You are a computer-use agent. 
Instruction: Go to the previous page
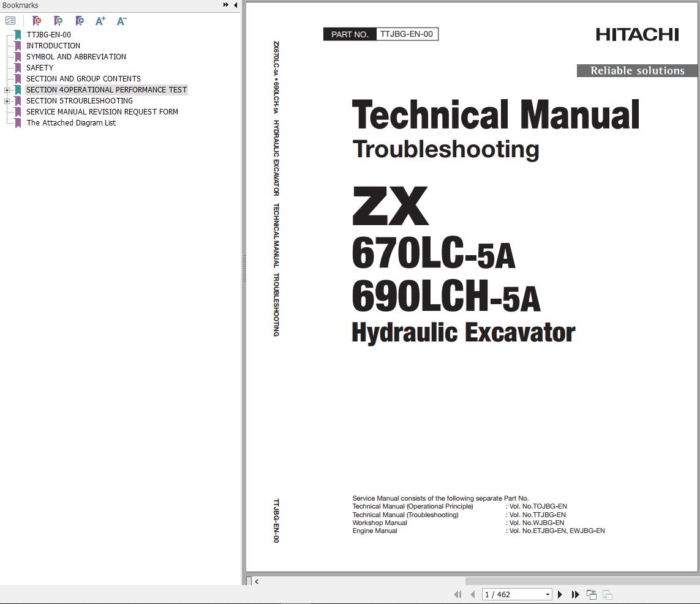point(473,594)
